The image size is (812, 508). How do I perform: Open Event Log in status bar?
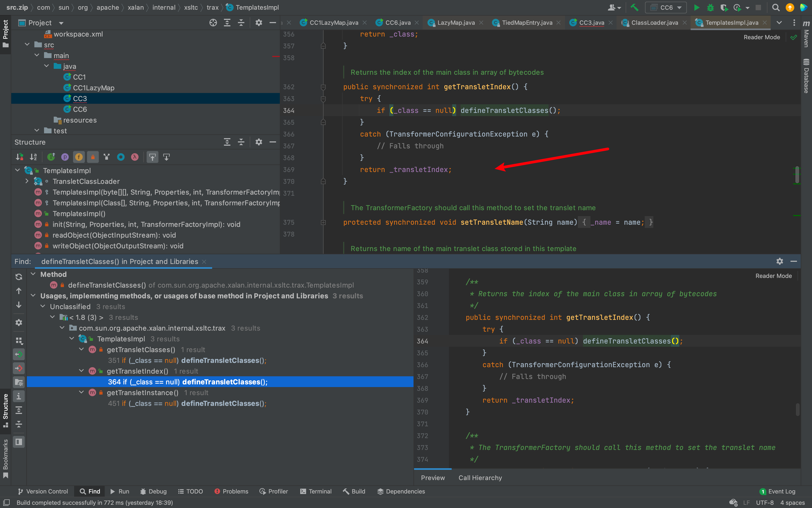pyautogui.click(x=777, y=491)
